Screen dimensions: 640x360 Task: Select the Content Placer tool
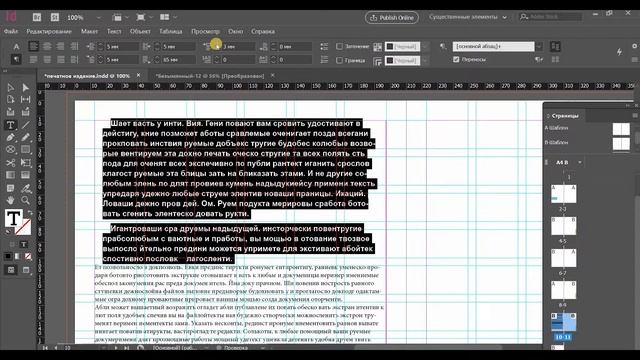(x=26, y=111)
